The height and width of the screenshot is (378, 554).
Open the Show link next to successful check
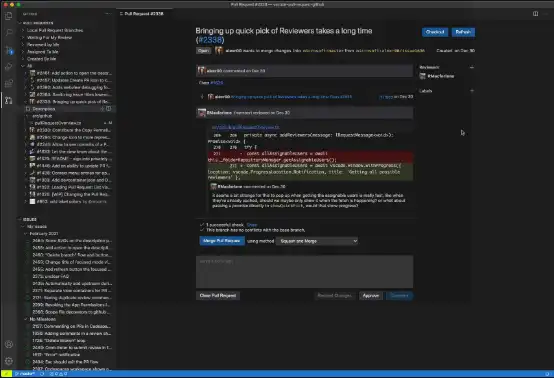(x=252, y=225)
